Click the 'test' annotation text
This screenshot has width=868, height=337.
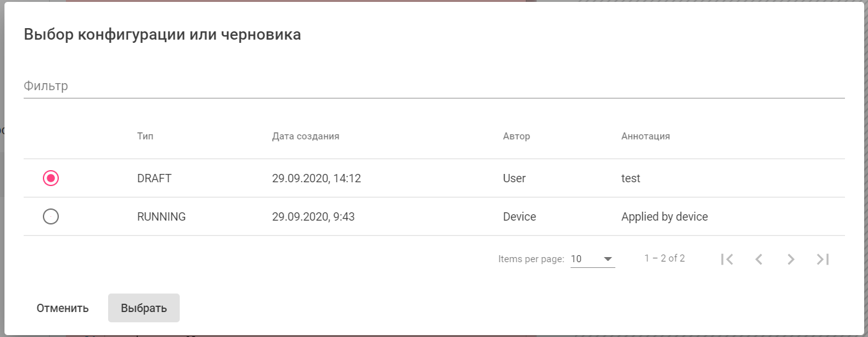tap(631, 178)
